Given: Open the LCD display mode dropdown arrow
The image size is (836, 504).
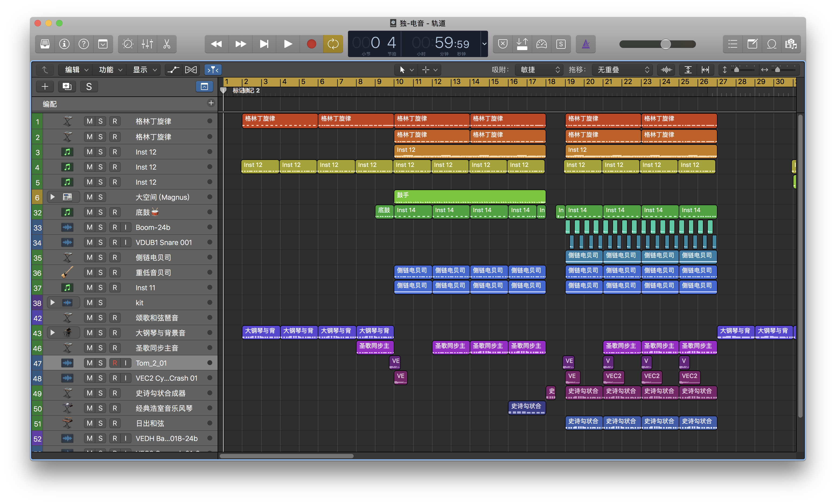Looking at the screenshot, I should pyautogui.click(x=485, y=44).
